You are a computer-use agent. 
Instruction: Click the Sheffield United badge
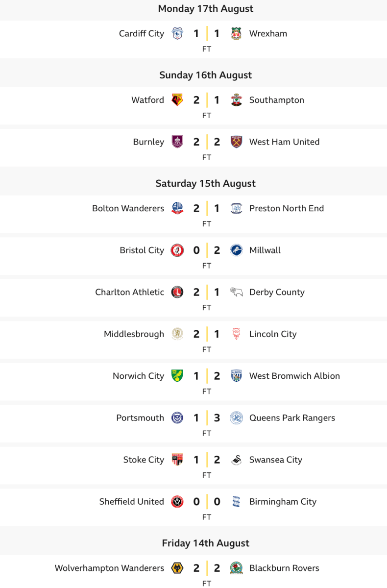pos(177,502)
